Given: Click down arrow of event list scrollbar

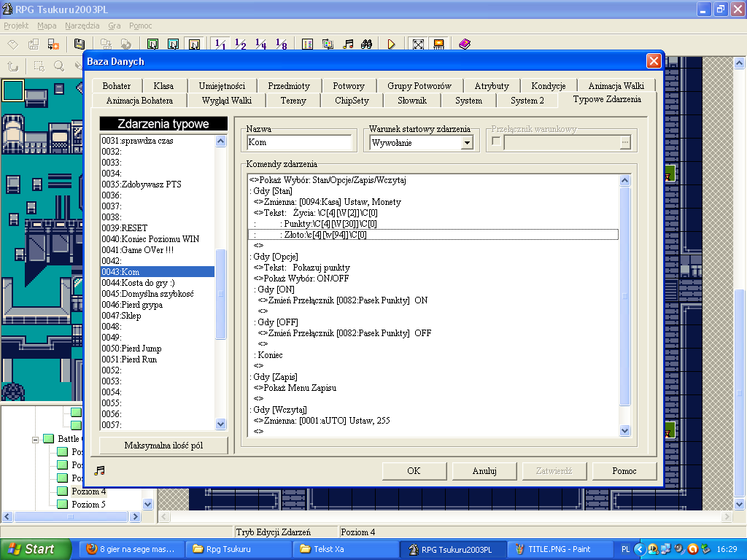Looking at the screenshot, I should tap(220, 424).
